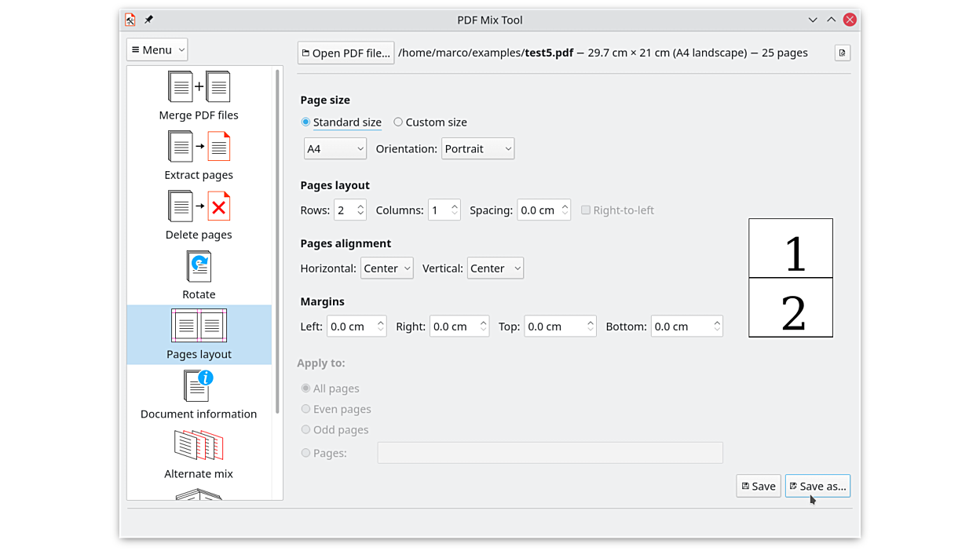Click the sidebar vertical scrollbar
The image size is (980, 551).
[277, 235]
